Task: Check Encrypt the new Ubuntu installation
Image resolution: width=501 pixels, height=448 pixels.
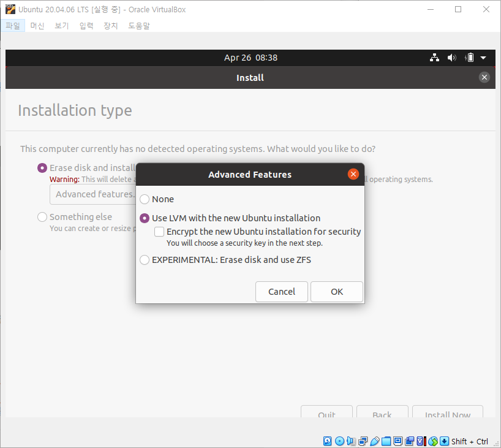Action: click(x=159, y=232)
